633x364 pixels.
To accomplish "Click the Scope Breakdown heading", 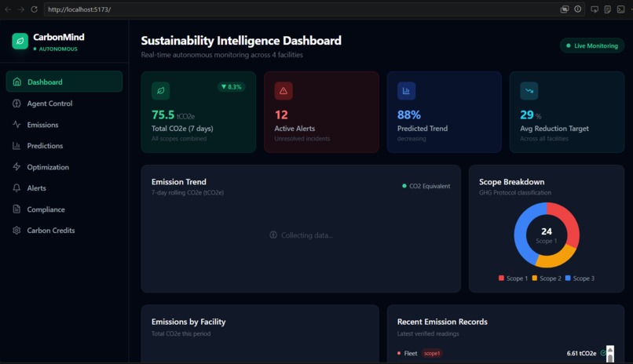I will click(511, 182).
